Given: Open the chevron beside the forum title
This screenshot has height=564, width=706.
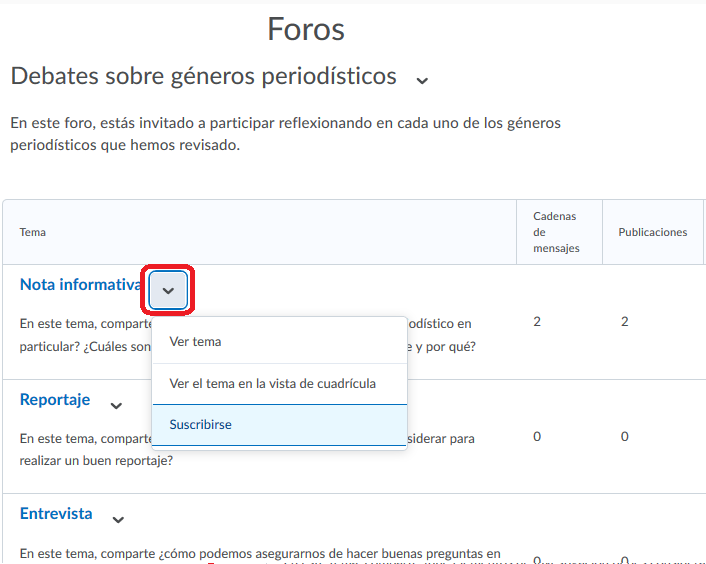Looking at the screenshot, I should (x=422, y=80).
